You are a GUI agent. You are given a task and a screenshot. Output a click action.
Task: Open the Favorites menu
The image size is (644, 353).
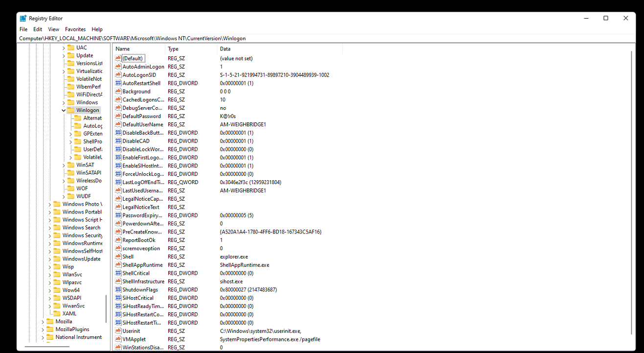pyautogui.click(x=75, y=29)
